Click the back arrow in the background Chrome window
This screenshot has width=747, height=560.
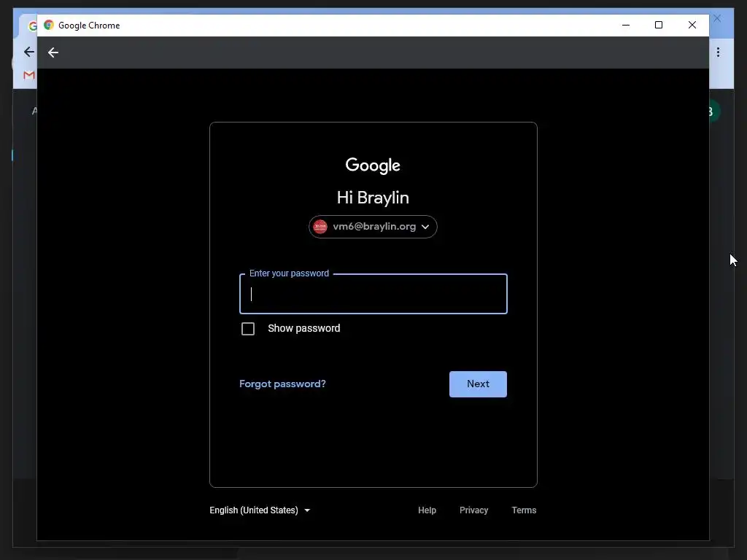[29, 52]
